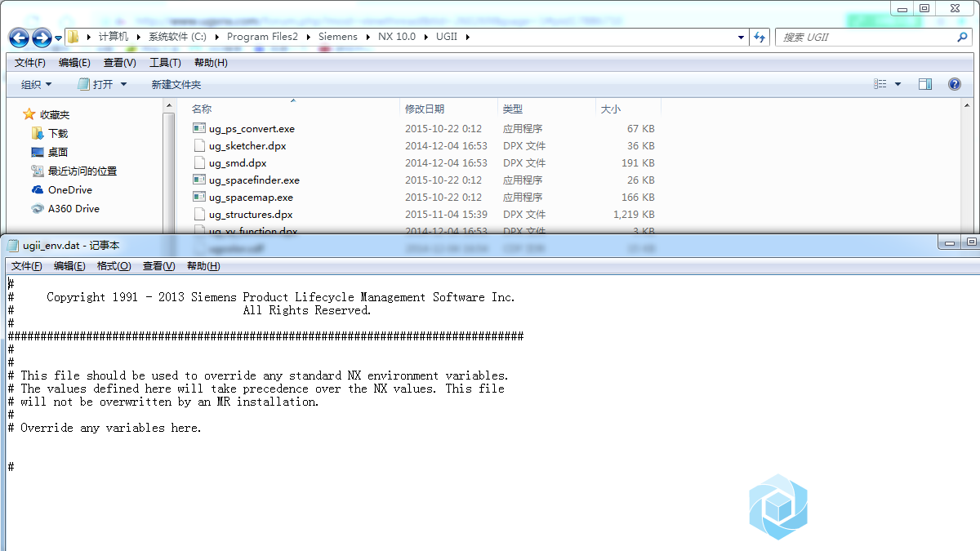
Task: Click the folder icon in the address bar
Action: pos(73,37)
